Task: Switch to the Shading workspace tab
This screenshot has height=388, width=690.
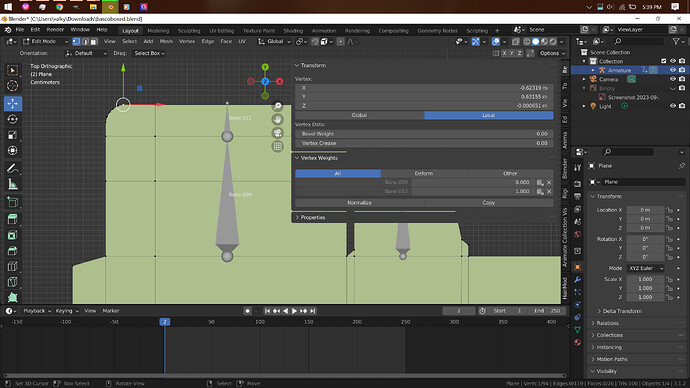Action: [x=293, y=31]
